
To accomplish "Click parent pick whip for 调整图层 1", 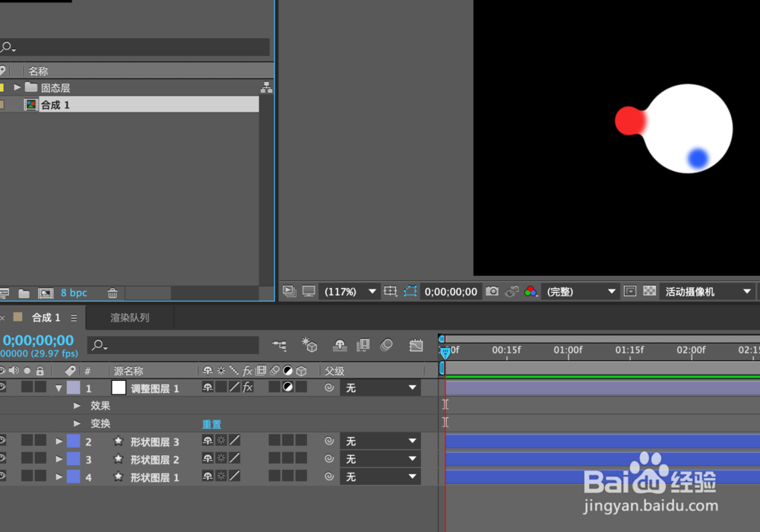I will pos(329,388).
